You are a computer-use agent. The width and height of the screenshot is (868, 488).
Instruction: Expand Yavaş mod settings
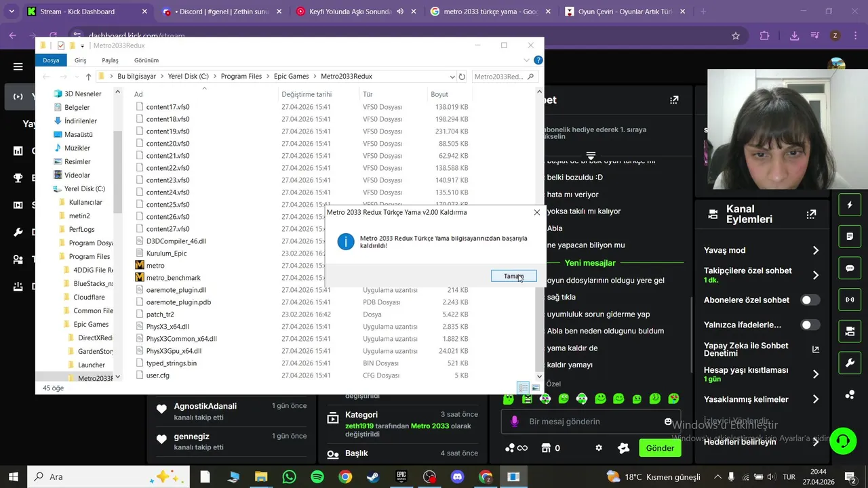pos(816,250)
